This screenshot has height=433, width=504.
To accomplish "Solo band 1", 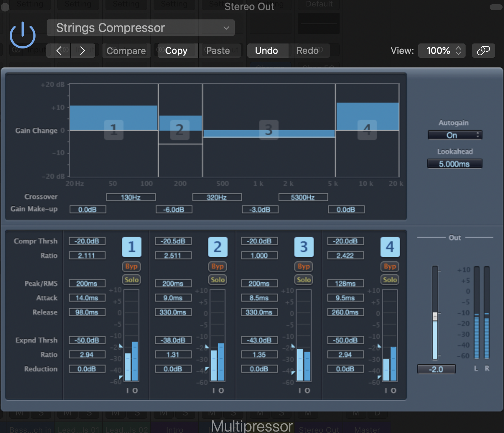I will click(131, 280).
